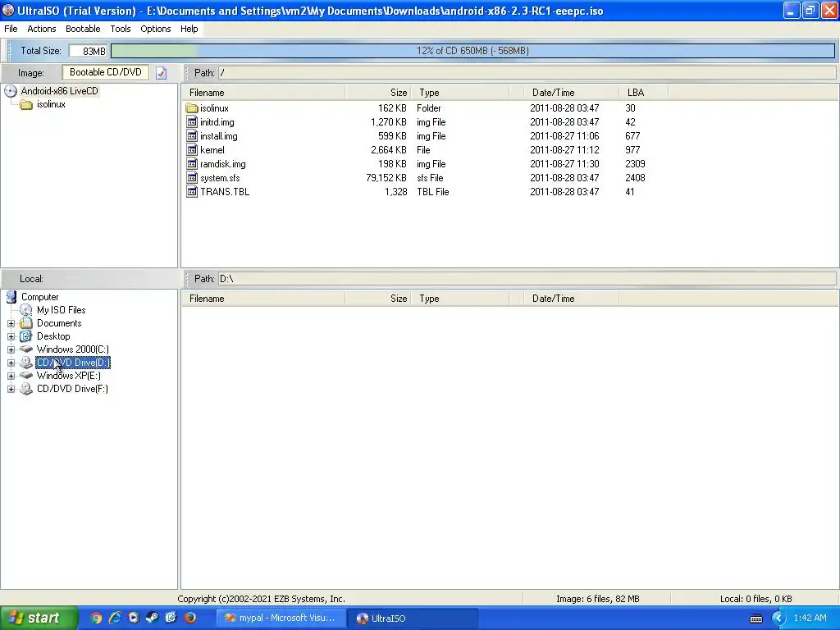840x630 pixels.
Task: Switch to mypal - Microsoft Visual taskbar window
Action: (x=280, y=619)
